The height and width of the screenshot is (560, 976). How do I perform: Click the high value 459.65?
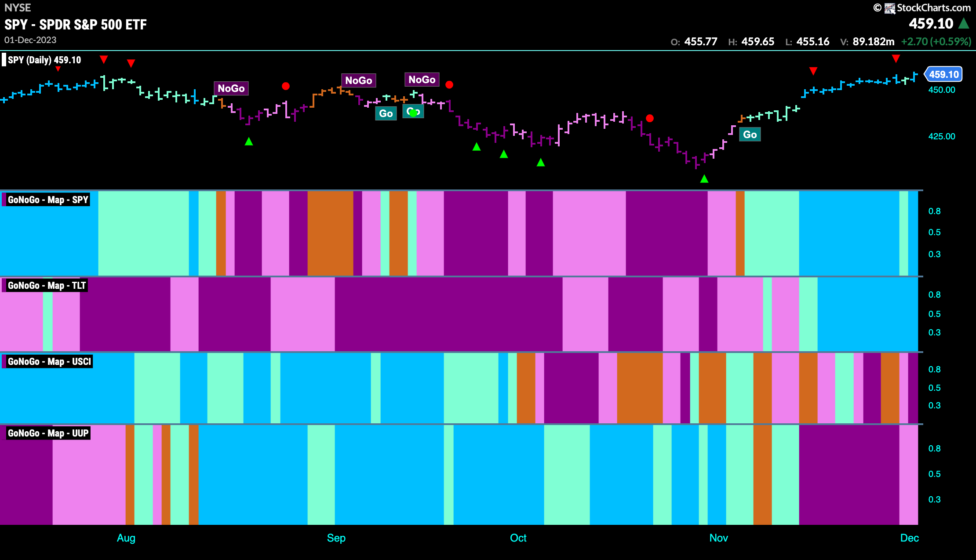(758, 42)
